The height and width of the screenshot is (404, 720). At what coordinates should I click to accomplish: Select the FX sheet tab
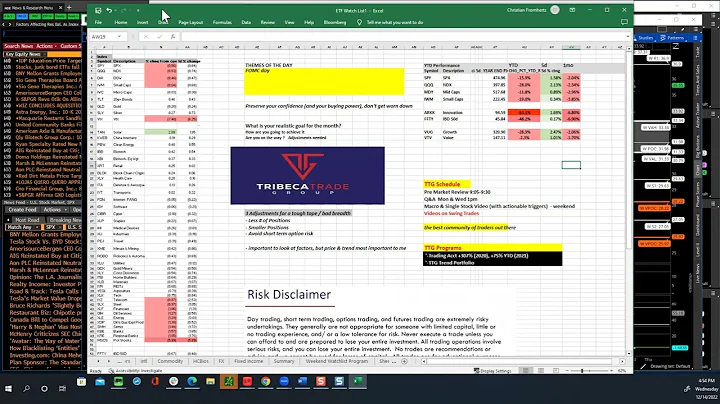click(221, 361)
